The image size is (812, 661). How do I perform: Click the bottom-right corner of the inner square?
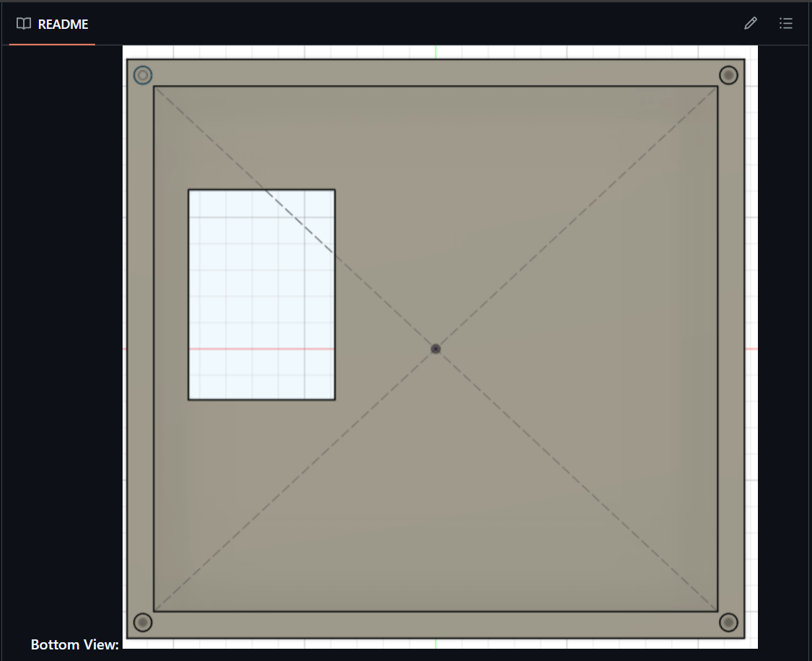[x=718, y=611]
